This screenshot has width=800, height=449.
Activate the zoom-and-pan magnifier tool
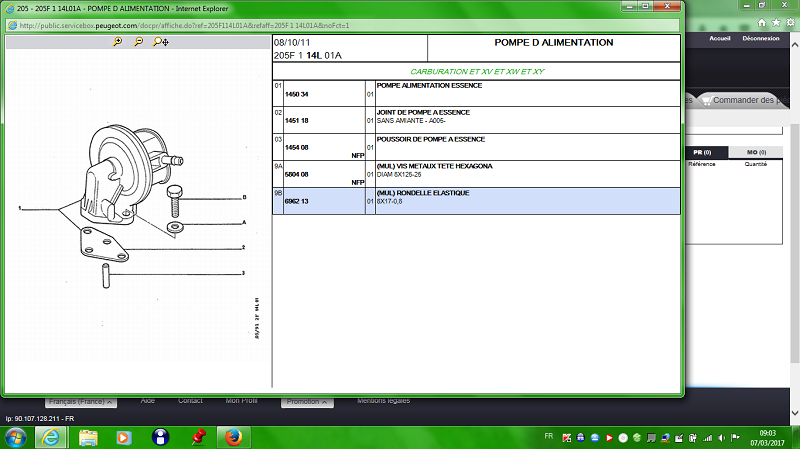click(x=161, y=42)
